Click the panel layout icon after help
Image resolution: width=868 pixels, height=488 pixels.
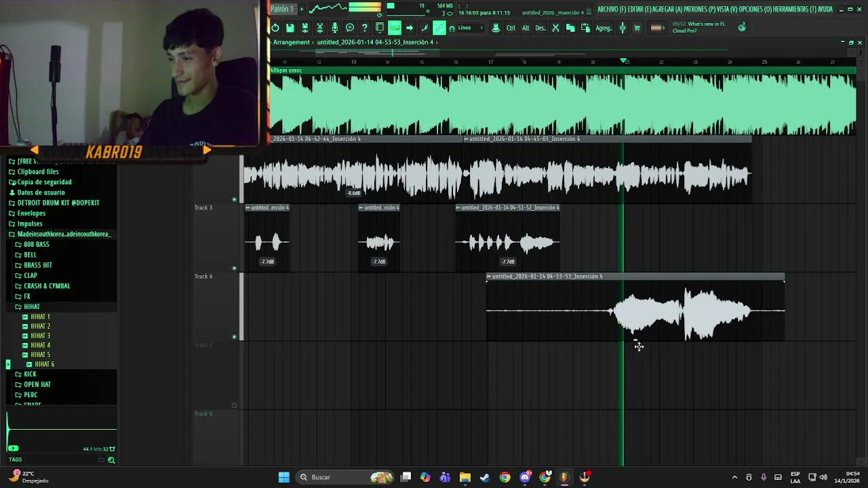380,28
